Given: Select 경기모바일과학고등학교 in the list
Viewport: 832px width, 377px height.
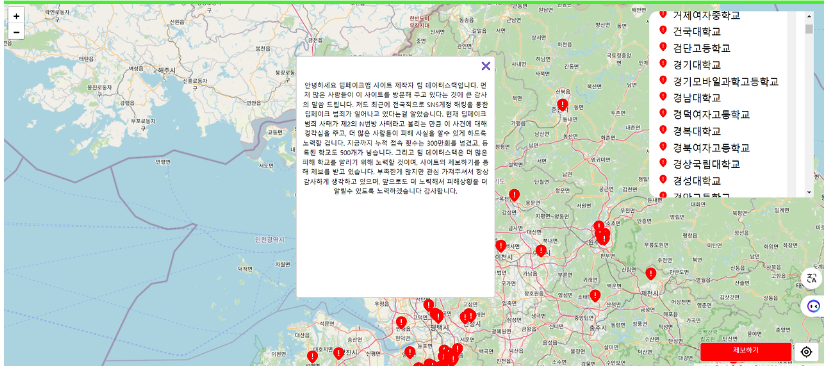Looking at the screenshot, I should click(725, 81).
